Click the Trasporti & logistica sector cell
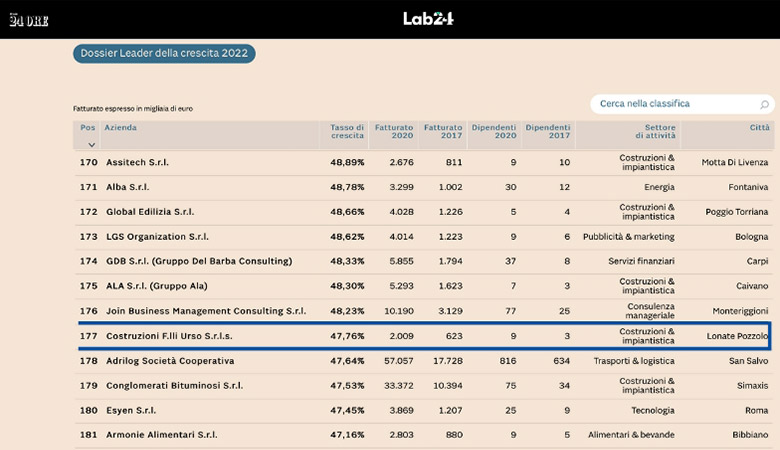 pos(634,361)
